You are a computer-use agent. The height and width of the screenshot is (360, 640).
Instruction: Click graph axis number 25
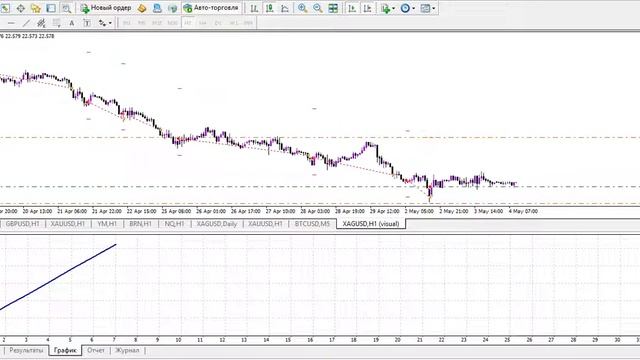click(507, 340)
